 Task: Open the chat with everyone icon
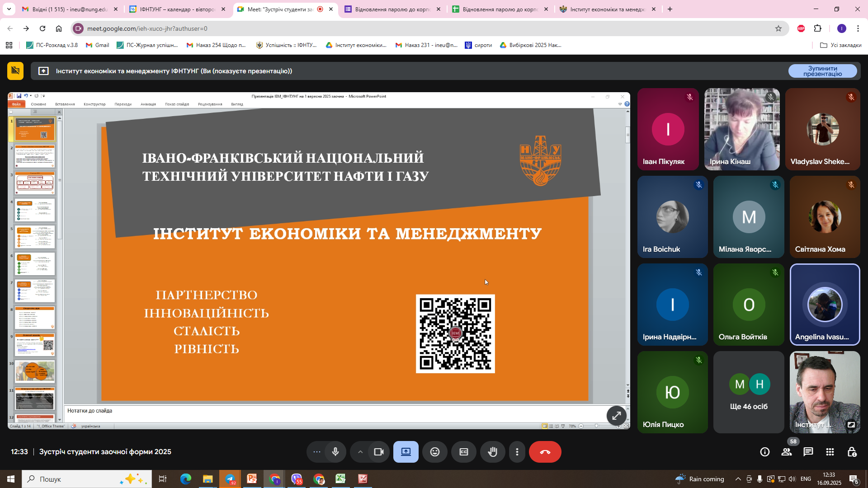pyautogui.click(x=808, y=452)
